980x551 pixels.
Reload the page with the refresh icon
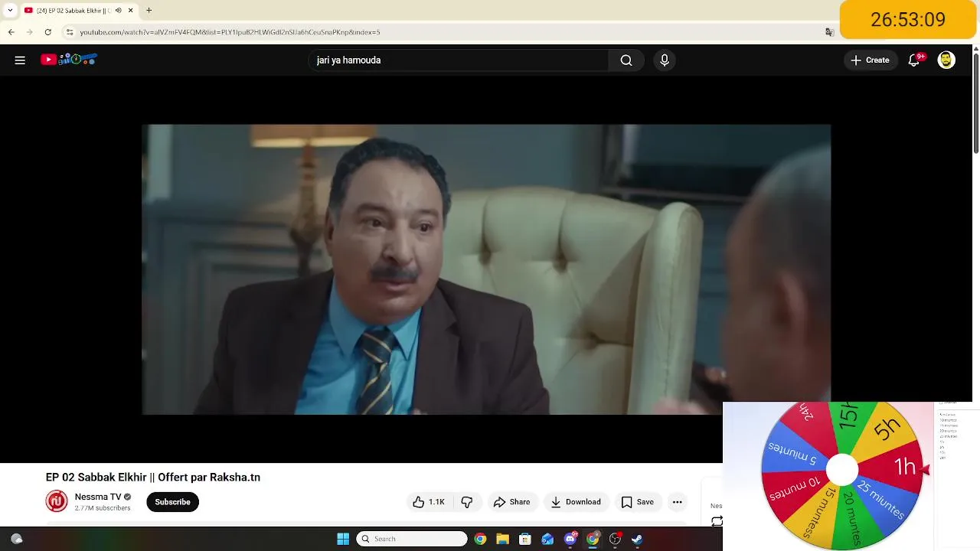47,32
